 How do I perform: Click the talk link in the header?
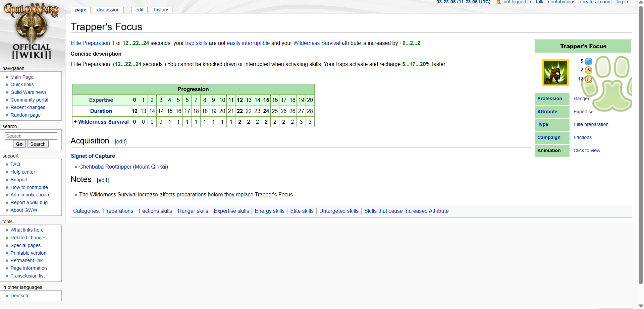pos(539,2)
